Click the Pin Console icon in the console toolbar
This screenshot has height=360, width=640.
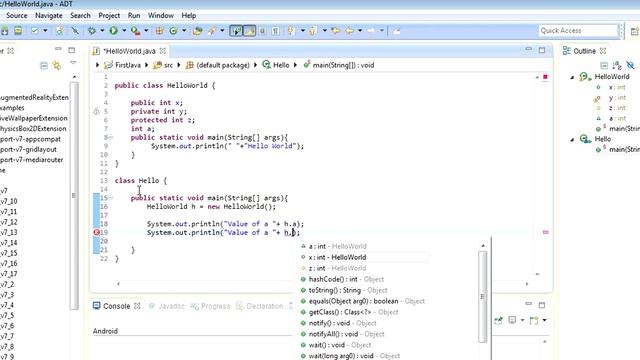pos(498,320)
